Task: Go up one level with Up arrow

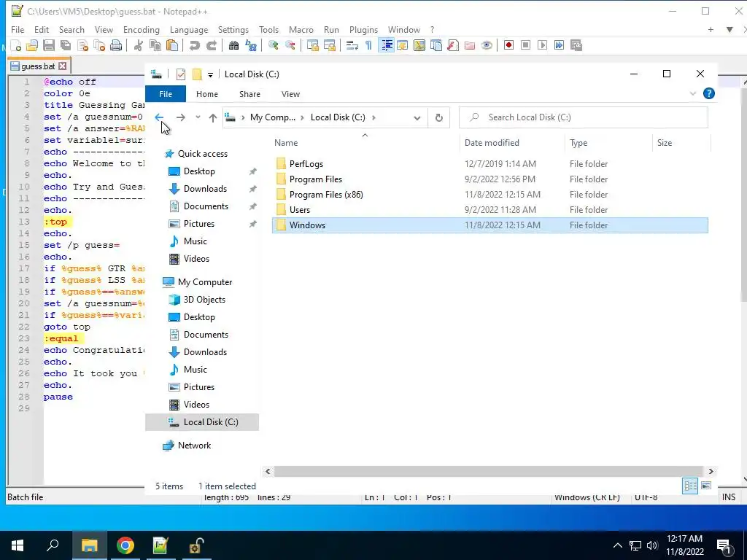Action: (213, 117)
